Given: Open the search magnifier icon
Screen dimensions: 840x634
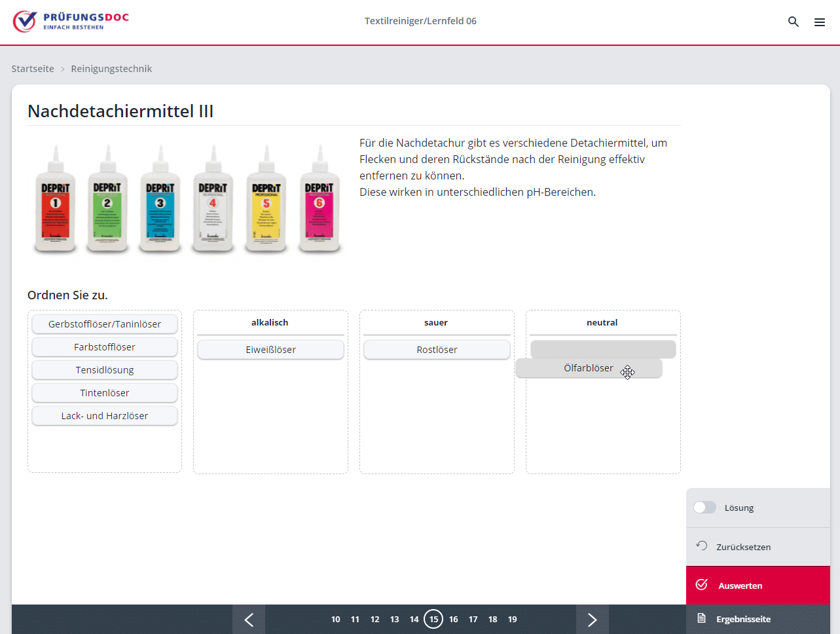Looking at the screenshot, I should [793, 22].
